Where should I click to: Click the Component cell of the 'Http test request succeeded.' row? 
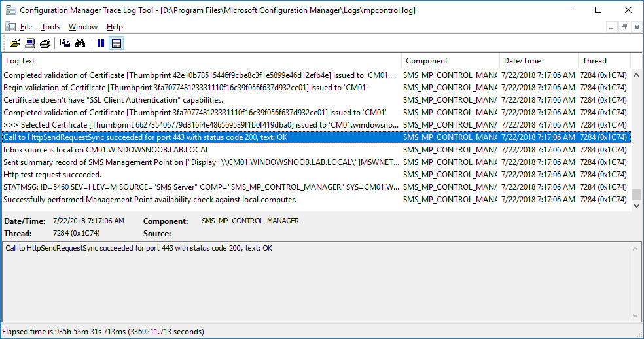point(450,175)
